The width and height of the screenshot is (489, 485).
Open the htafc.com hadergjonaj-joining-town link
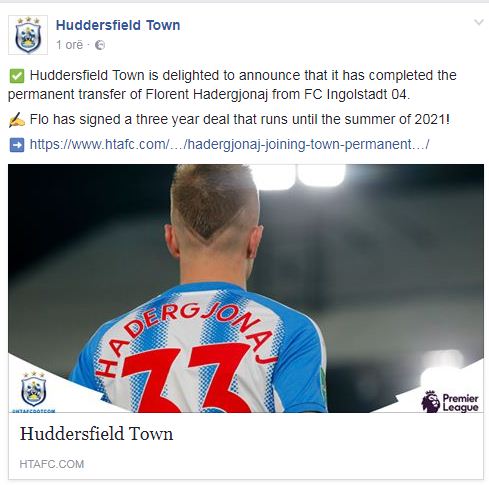[x=229, y=145]
